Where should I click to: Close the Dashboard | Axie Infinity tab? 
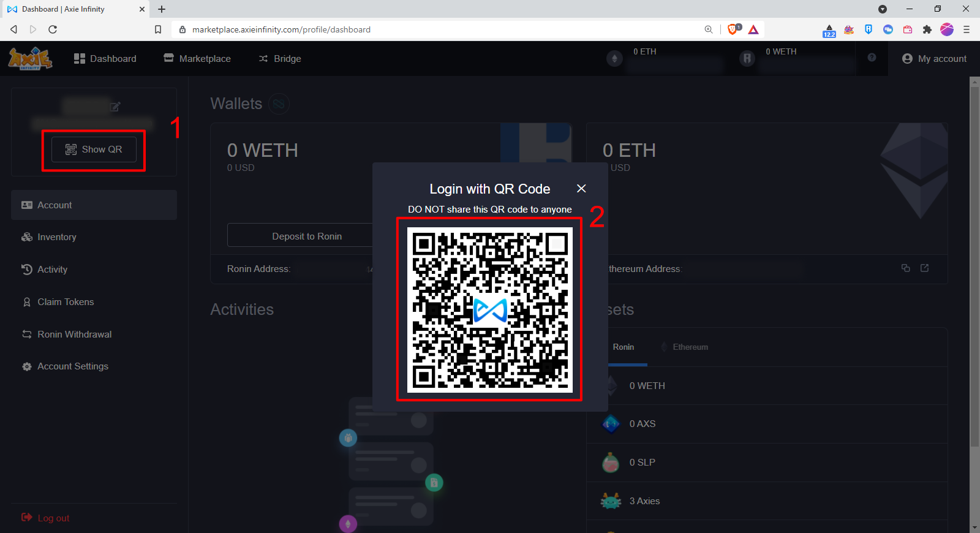[142, 9]
